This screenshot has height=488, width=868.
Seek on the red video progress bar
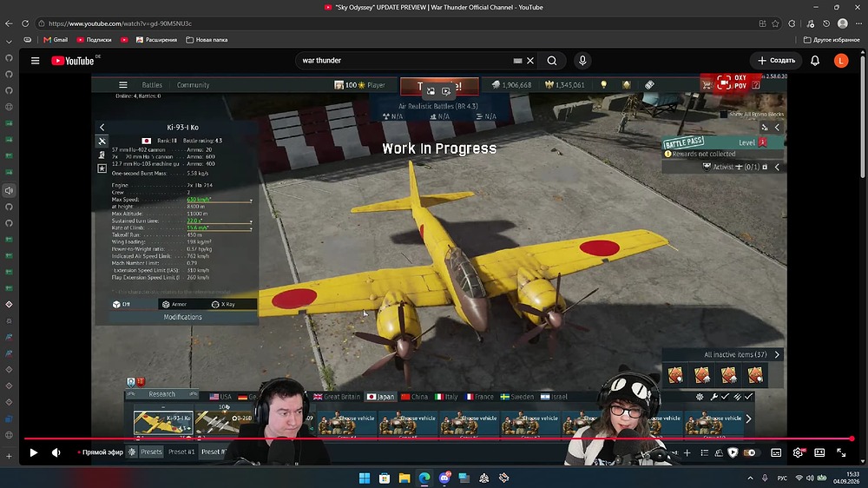[437, 439]
